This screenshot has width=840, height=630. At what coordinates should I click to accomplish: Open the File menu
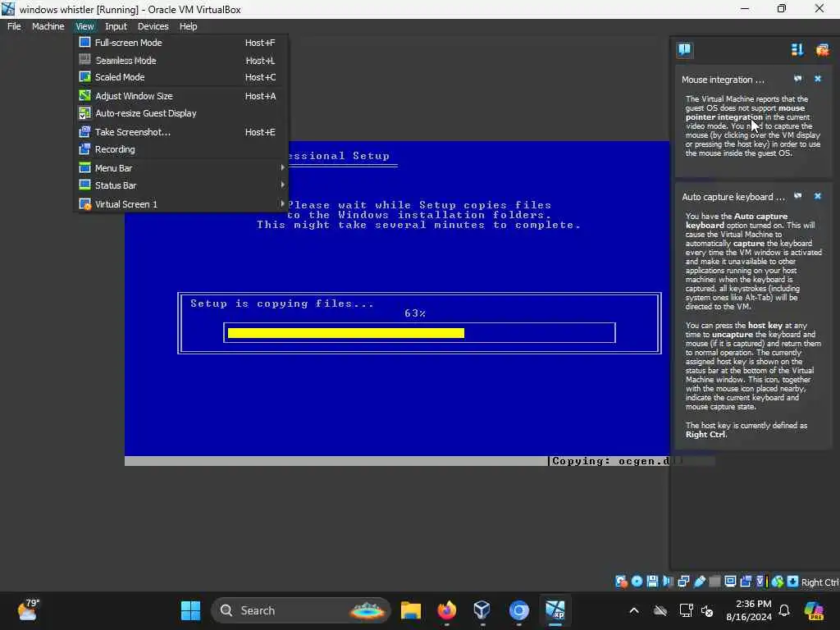tap(14, 26)
